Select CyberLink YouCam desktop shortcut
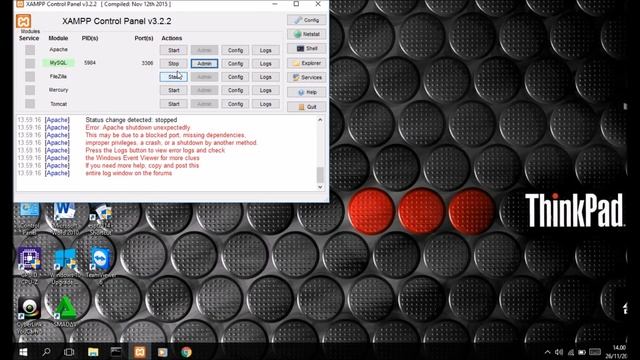Screen dimensions: 640x360 click(29, 315)
